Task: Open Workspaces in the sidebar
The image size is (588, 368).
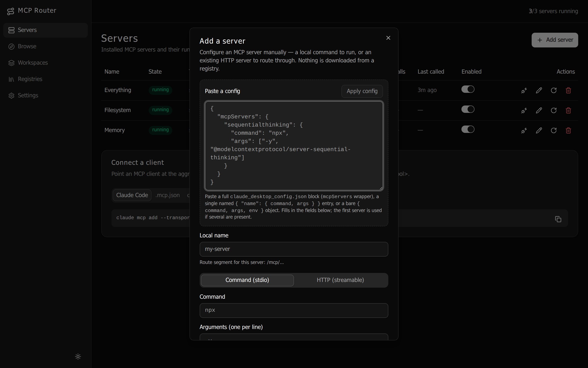Action: tap(46, 63)
